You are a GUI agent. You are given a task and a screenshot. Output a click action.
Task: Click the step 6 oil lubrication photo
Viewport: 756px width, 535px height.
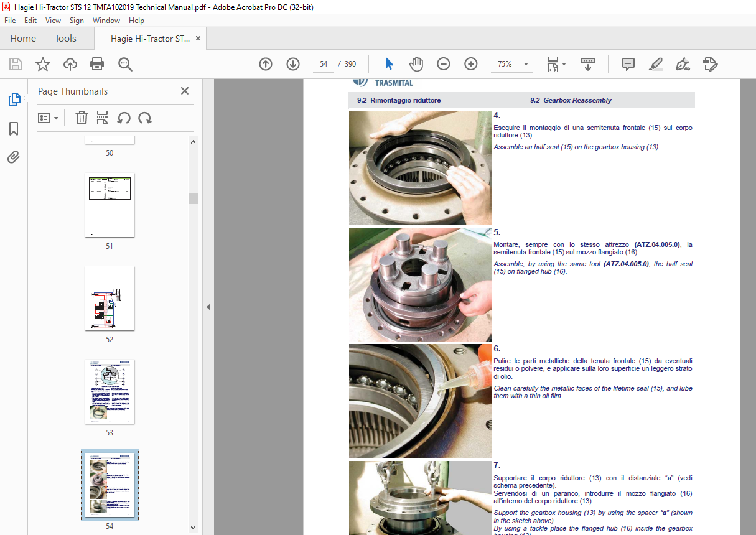(x=420, y=401)
